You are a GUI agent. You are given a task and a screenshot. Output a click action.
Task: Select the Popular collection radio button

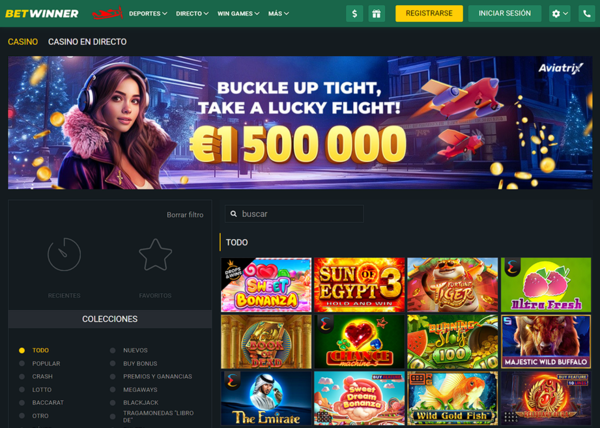[22, 363]
